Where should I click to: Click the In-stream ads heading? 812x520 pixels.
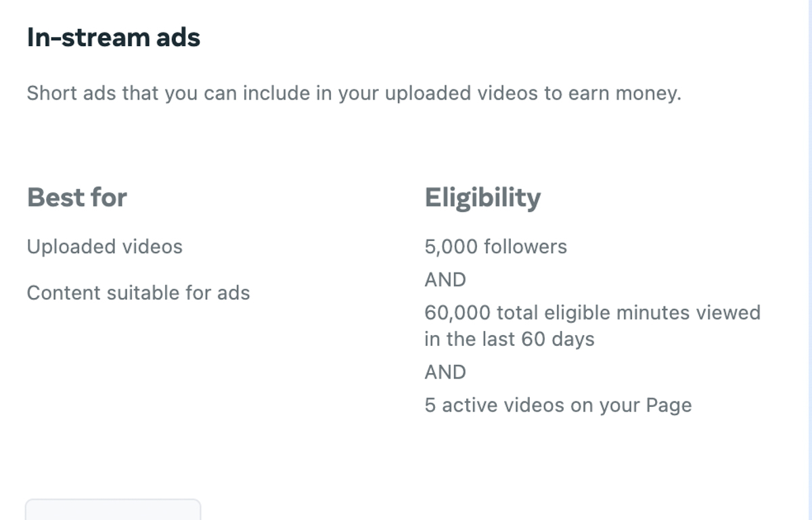point(114,37)
